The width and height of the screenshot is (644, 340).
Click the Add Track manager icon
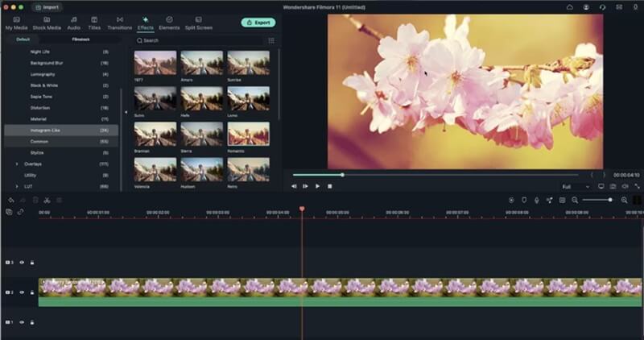[x=9, y=212]
